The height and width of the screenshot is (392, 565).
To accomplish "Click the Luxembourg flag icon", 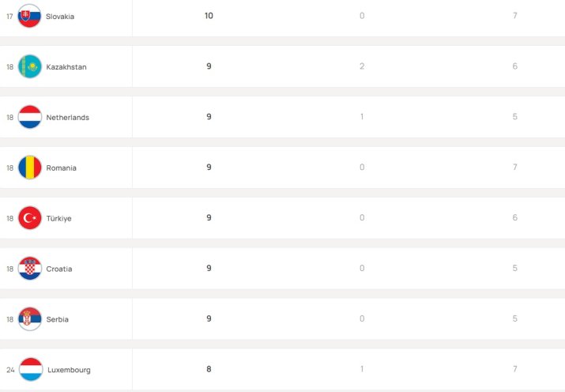I will click(31, 369).
